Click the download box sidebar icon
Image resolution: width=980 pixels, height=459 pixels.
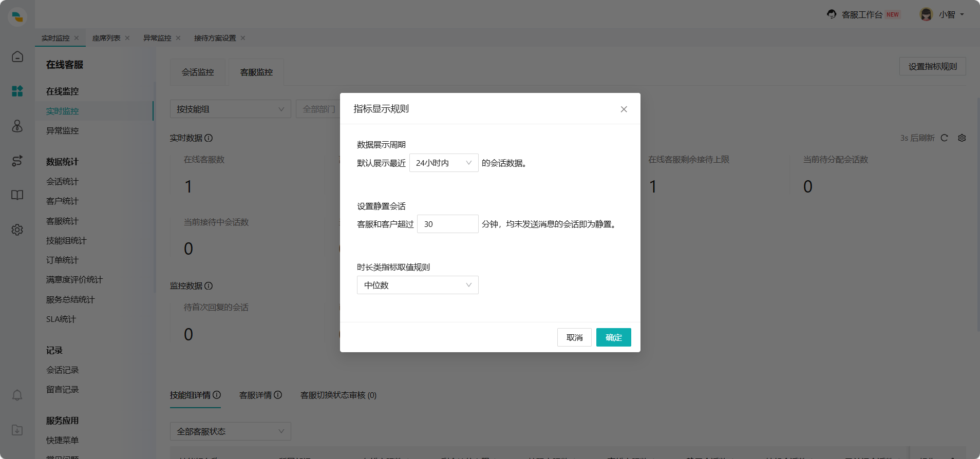coord(17,430)
